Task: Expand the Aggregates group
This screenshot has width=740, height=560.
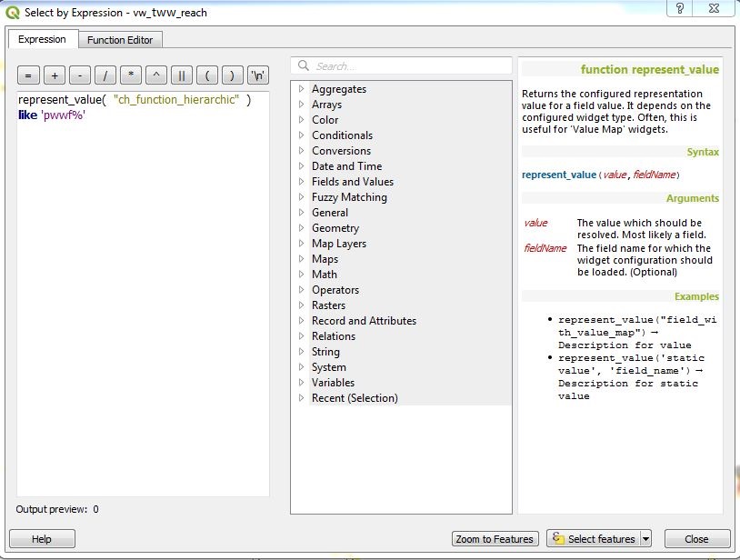Action: (301, 89)
